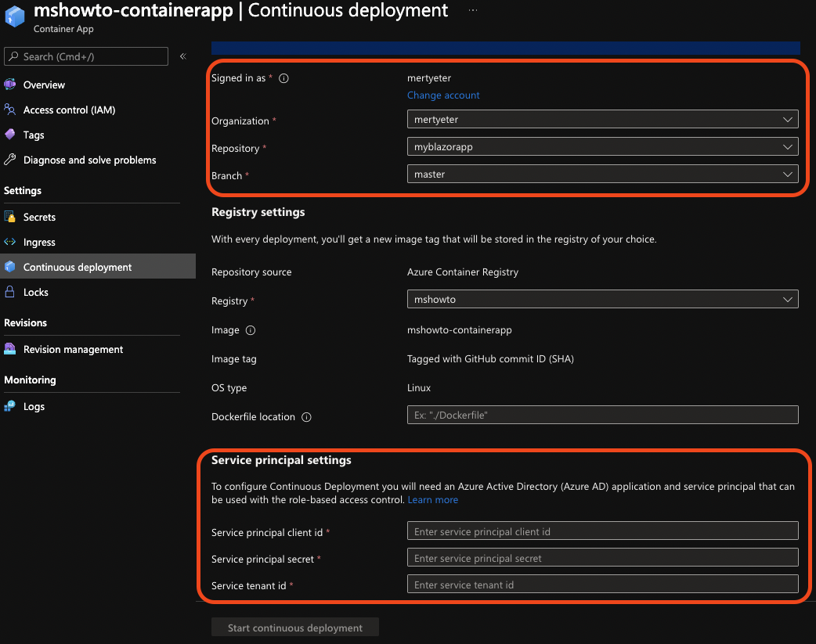Click the info icon beside Dockerfile location

pyautogui.click(x=306, y=417)
